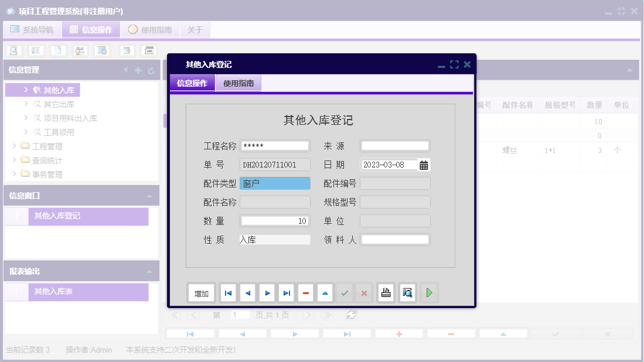
Task: Click the print icon in 其他入库登记 dialog
Action: [386, 293]
